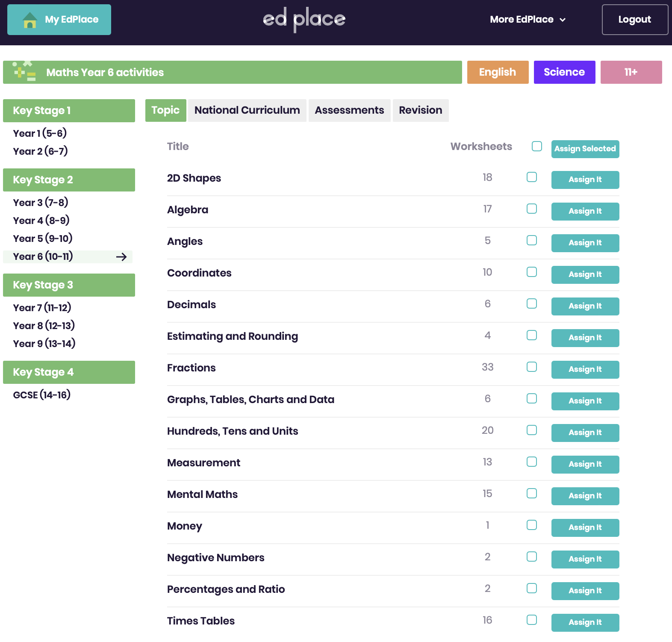672x642 pixels.
Task: Tick the Graphs, Tables, Charts and Data checkbox
Action: (532, 398)
